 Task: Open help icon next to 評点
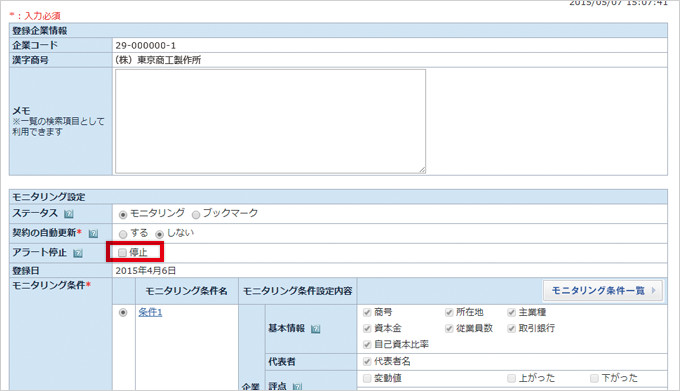(x=297, y=387)
